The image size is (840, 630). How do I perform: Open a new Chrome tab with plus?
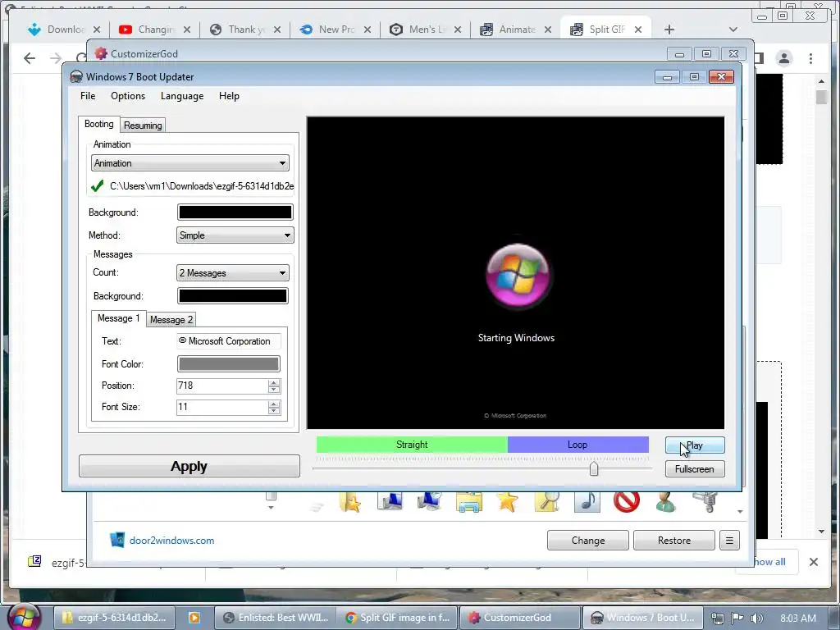[x=669, y=30]
